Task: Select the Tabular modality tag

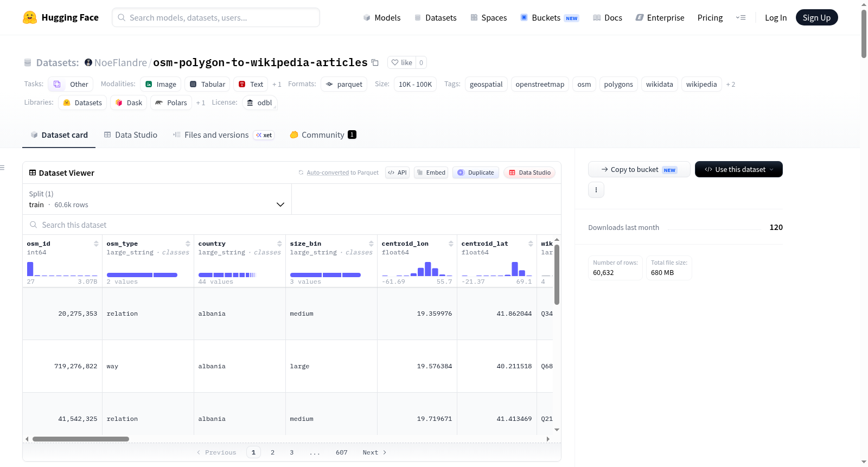Action: 207,84
